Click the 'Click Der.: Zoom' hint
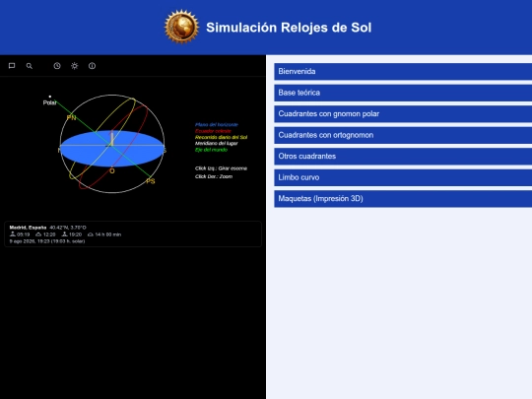Image resolution: width=532 pixels, height=399 pixels. click(214, 176)
